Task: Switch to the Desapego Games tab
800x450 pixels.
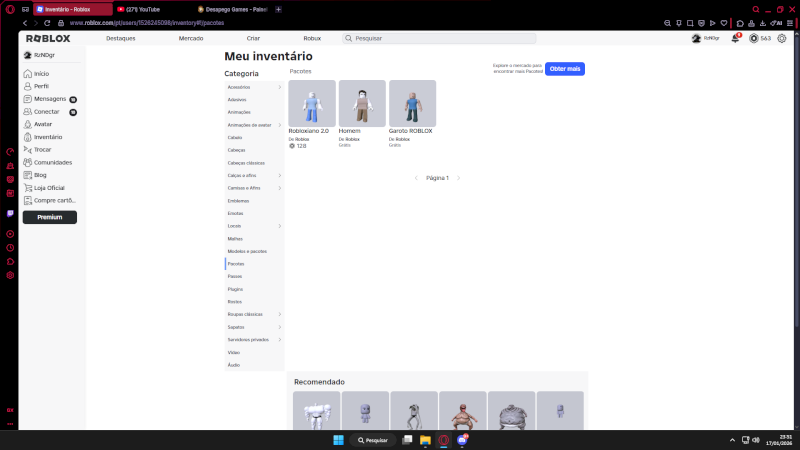Action: (x=233, y=9)
